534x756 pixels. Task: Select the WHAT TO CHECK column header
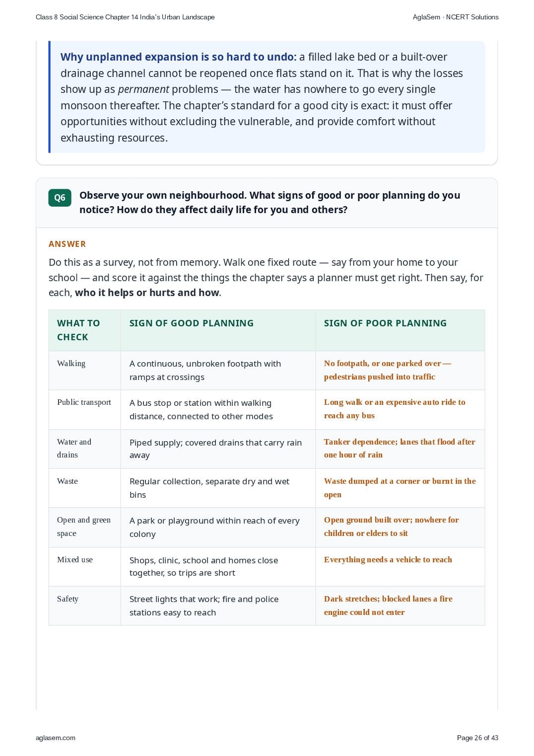(x=78, y=330)
